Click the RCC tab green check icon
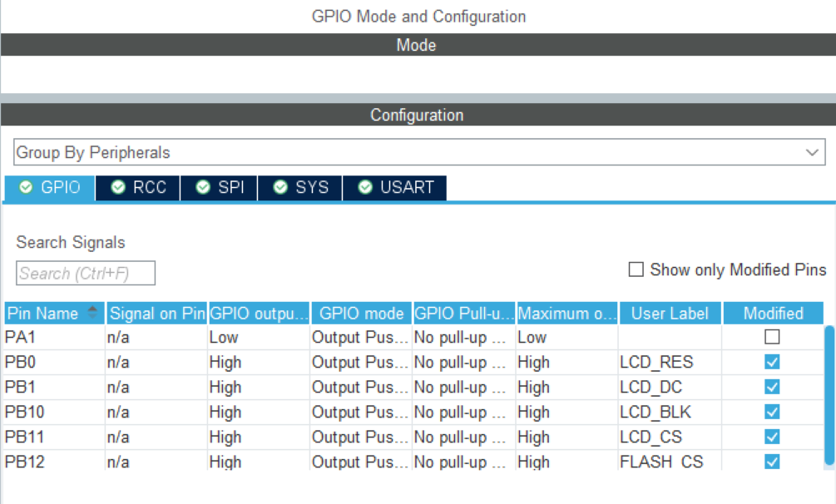Screen dimensions: 836x504 point(118,187)
